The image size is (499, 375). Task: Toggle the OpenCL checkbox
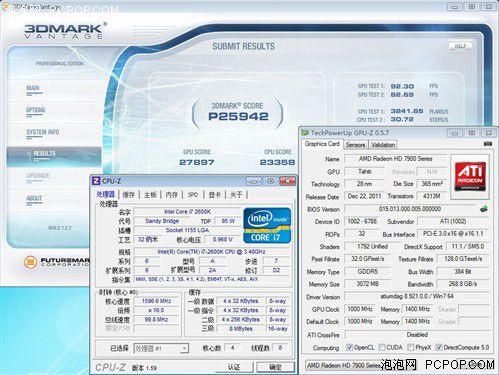(x=349, y=347)
